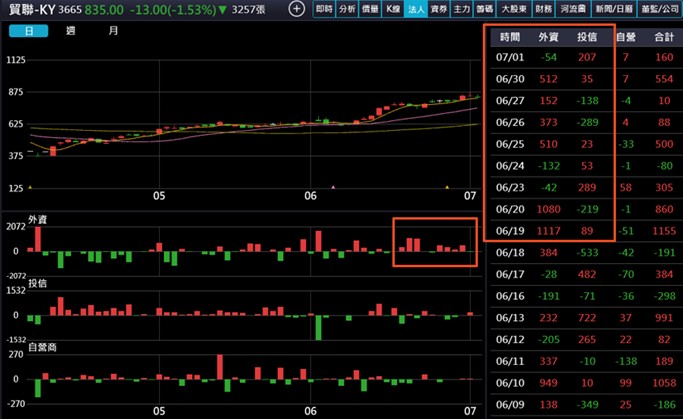This screenshot has height=419, width=683.
Task: Select the 06/10 date row
Action: click(586, 383)
